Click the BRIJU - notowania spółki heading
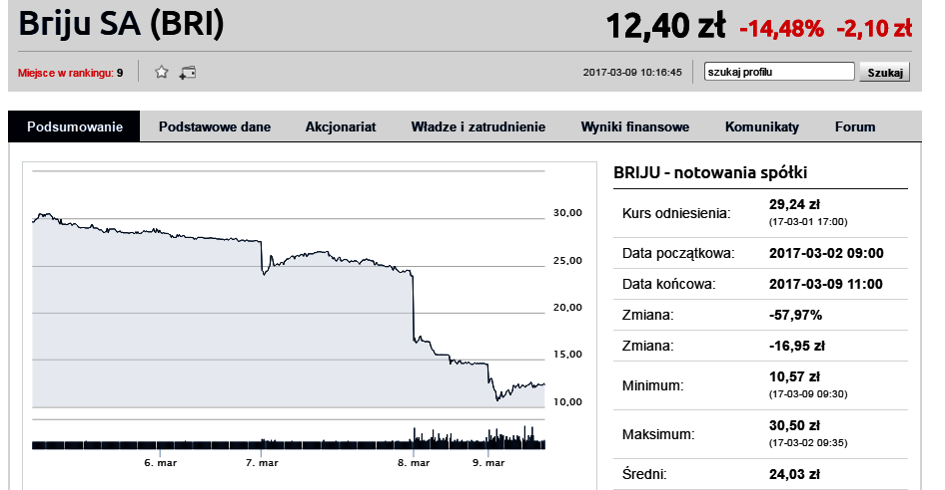Image resolution: width=945 pixels, height=490 pixels. [x=710, y=172]
